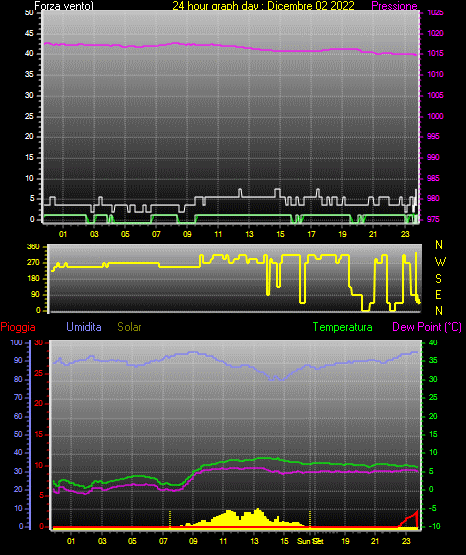
Task: Click the "180" wind direction axis value
Action: click(33, 279)
